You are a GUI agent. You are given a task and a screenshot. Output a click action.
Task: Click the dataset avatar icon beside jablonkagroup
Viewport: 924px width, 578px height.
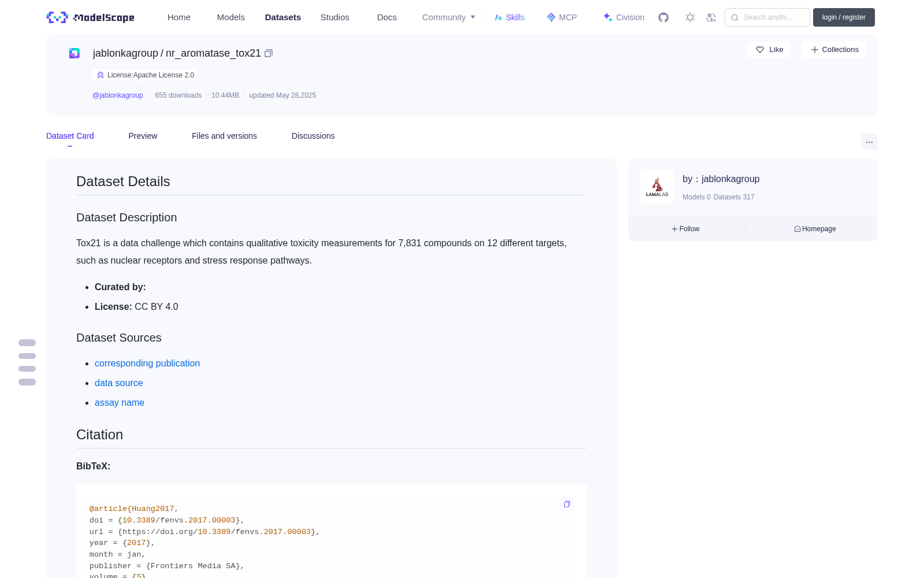point(74,53)
